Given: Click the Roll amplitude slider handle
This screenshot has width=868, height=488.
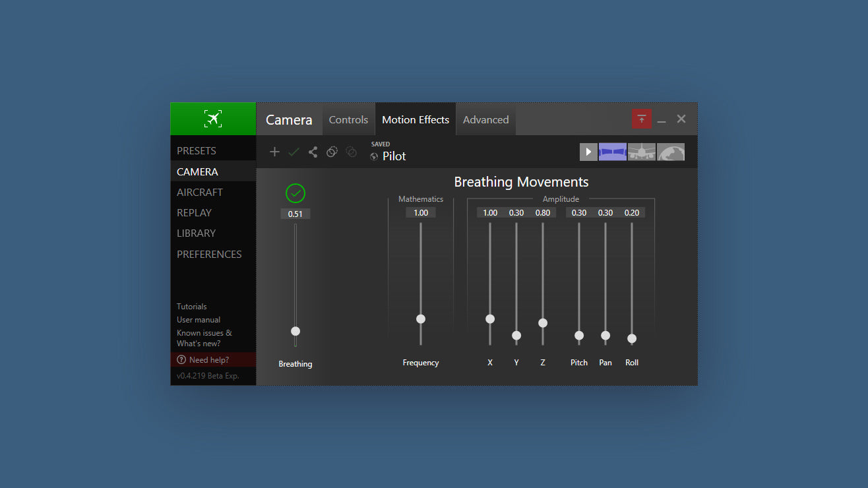Looking at the screenshot, I should [632, 338].
